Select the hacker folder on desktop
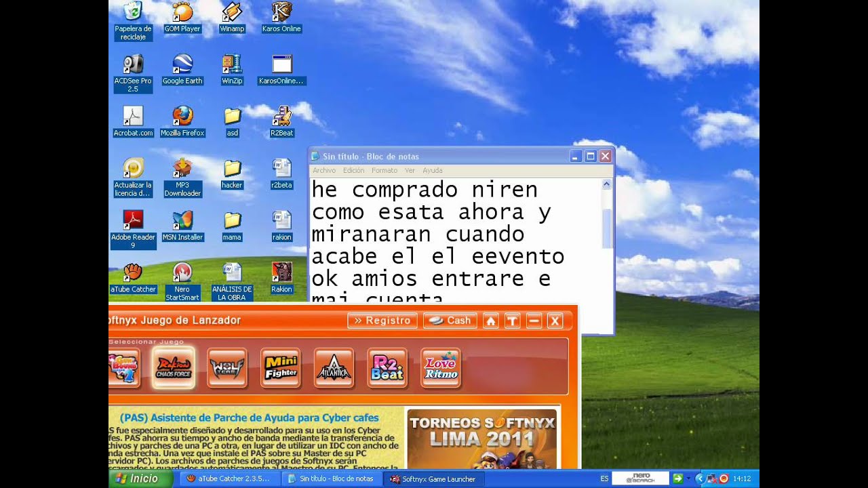The image size is (868, 488). pyautogui.click(x=232, y=175)
